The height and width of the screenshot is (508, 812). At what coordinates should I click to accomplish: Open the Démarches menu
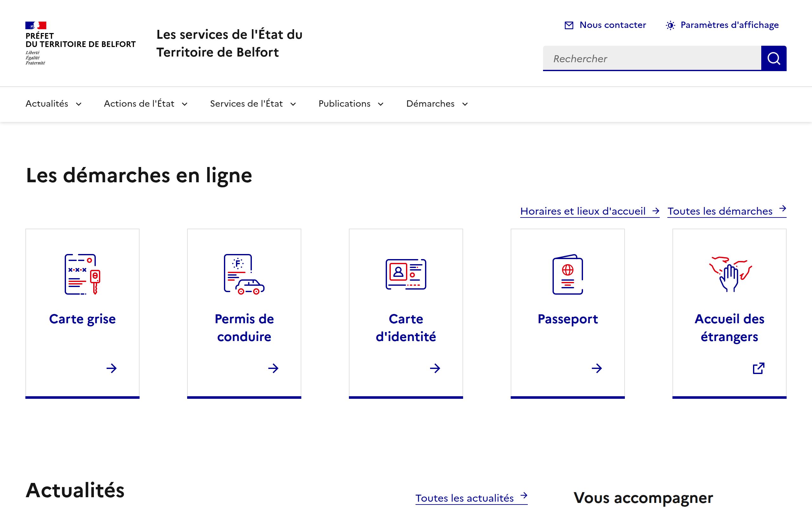tap(437, 104)
